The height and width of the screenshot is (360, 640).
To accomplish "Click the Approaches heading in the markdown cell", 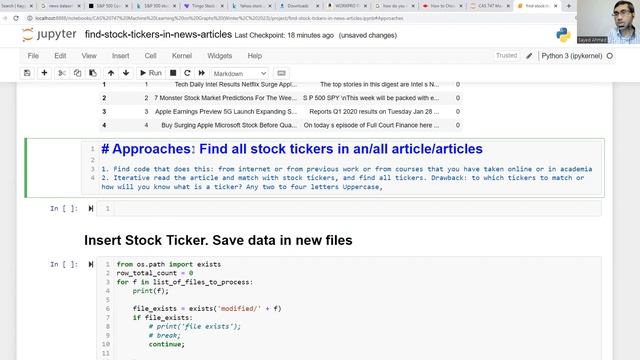I will coord(292,149).
